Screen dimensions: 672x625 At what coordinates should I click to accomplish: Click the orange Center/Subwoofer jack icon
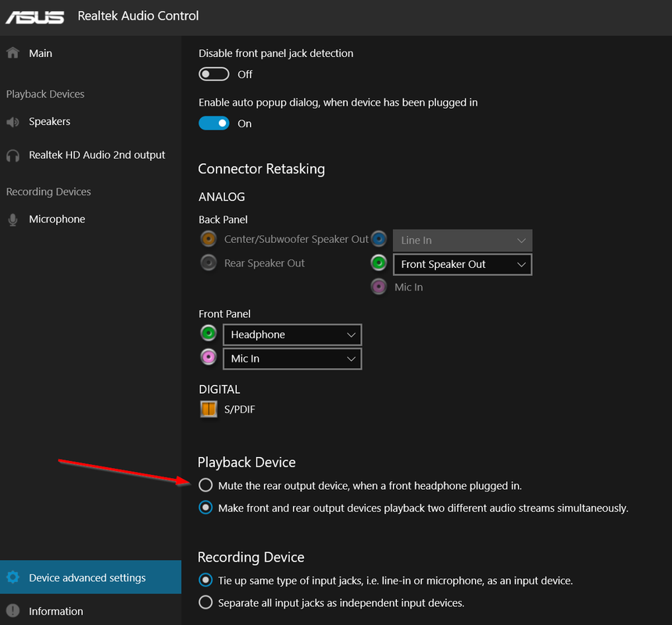[x=209, y=238]
